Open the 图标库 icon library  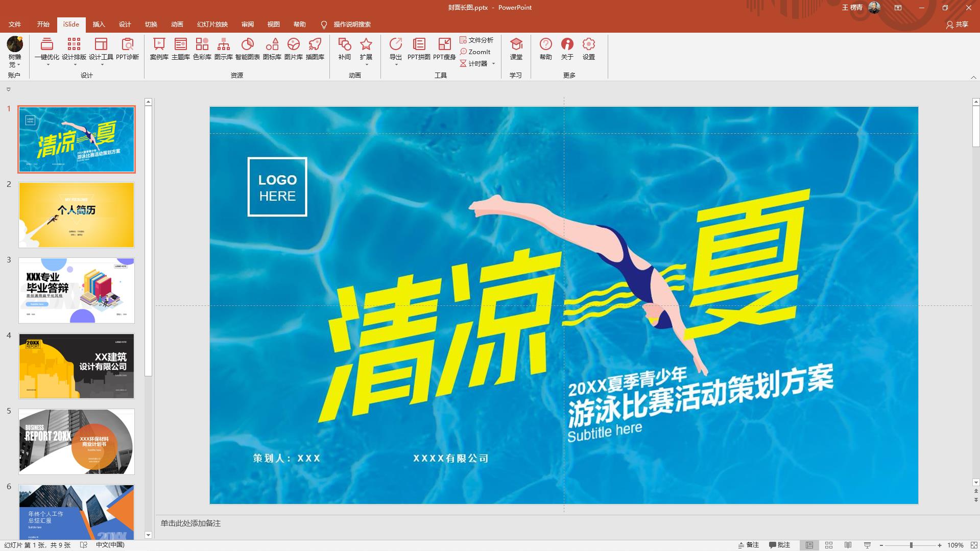[272, 49]
